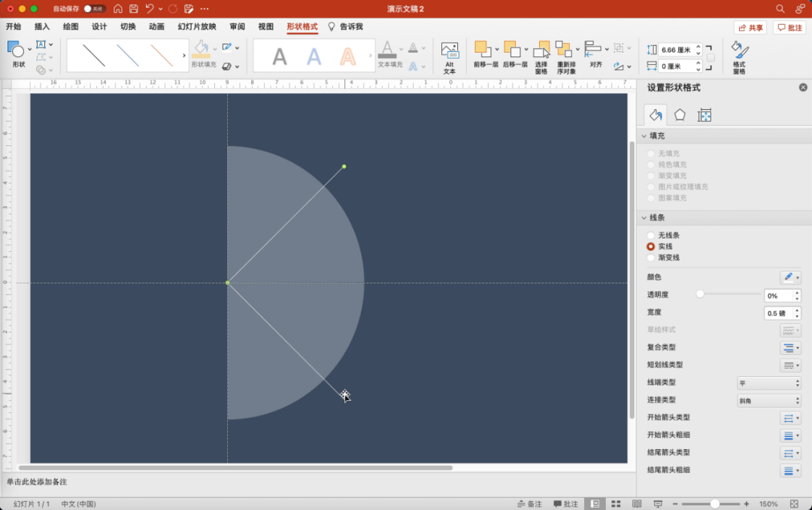Viewport: 812px width, 510px height.
Task: Switch to the Effects pentagon tab
Action: point(680,115)
